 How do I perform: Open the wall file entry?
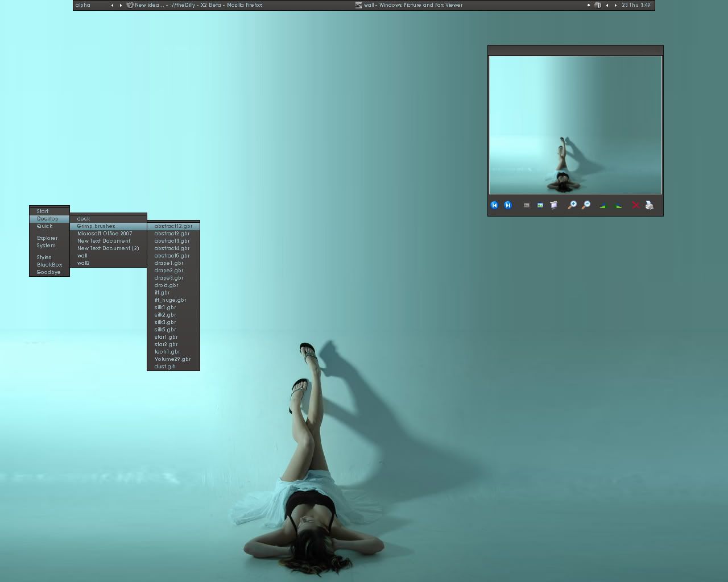[108, 256]
